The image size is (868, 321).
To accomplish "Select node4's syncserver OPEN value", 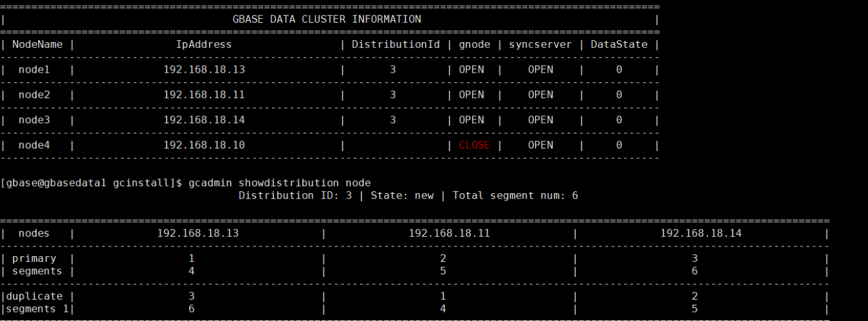I will click(x=540, y=145).
